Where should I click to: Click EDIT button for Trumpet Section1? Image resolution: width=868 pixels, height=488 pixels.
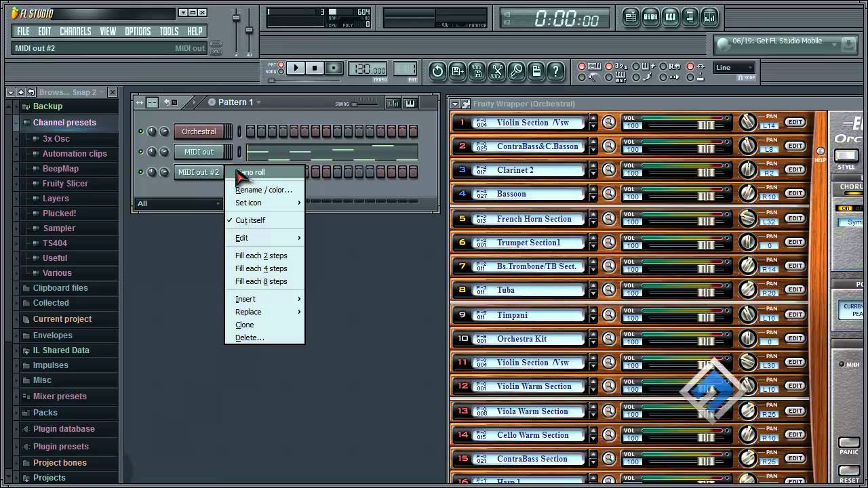pyautogui.click(x=795, y=242)
